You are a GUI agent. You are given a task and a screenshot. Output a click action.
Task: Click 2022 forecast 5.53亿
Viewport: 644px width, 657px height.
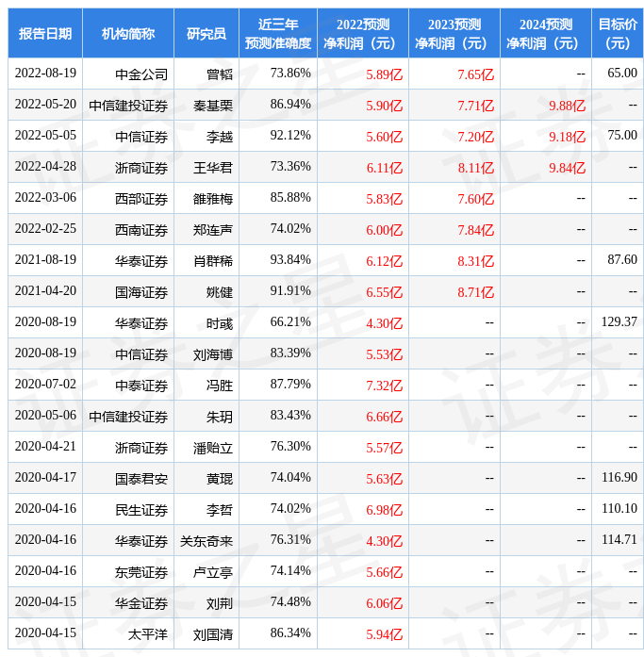pos(384,354)
